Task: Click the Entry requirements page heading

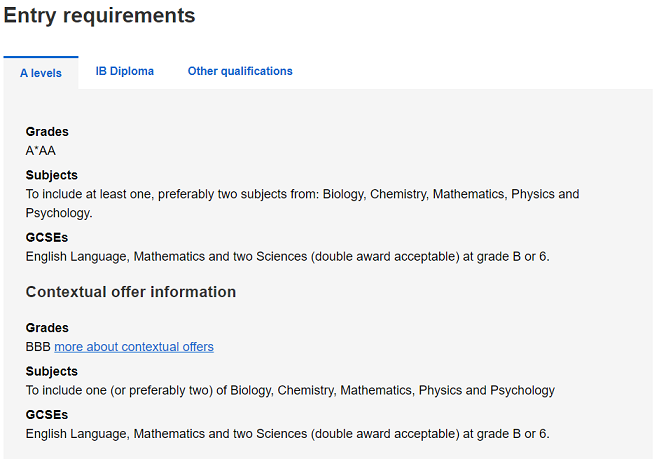Action: (x=100, y=16)
